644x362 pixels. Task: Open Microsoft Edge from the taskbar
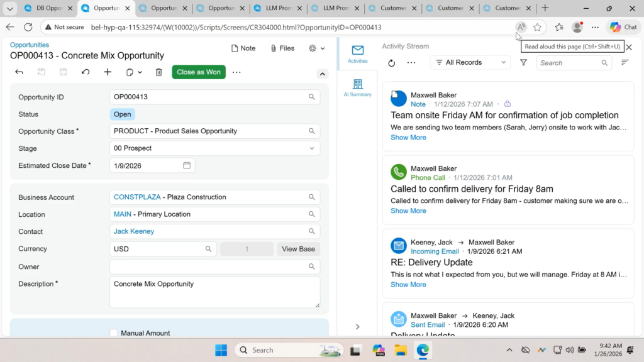click(x=423, y=350)
